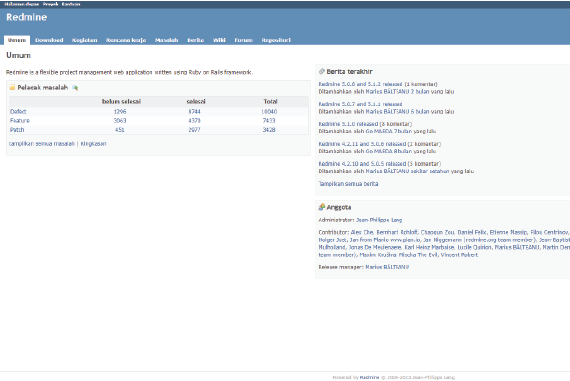Screen dimensions: 570x381
Task: Select the Berita tab
Action: pos(196,40)
